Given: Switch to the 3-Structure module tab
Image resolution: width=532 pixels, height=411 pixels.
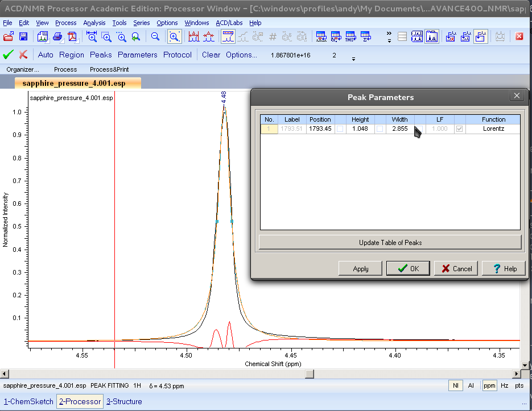Looking at the screenshot, I should pyautogui.click(x=124, y=401).
